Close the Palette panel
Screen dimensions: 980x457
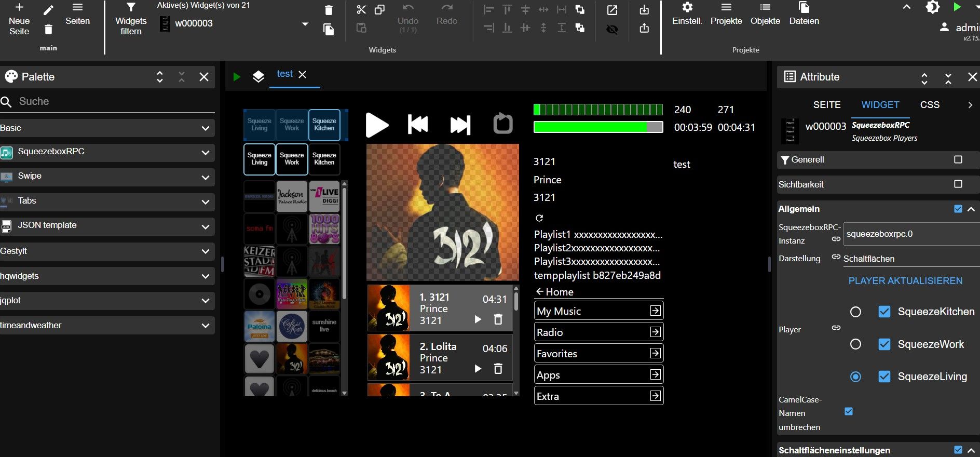pos(204,77)
